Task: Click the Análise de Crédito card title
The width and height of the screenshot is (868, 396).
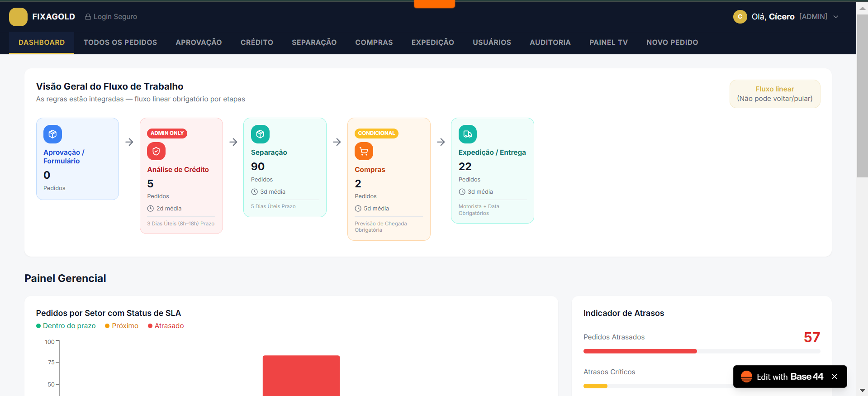Action: tap(178, 170)
